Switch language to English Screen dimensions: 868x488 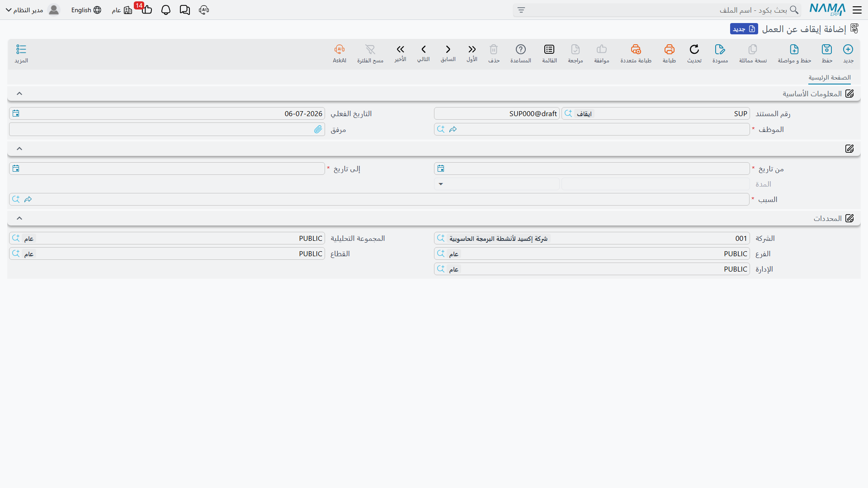(86, 10)
